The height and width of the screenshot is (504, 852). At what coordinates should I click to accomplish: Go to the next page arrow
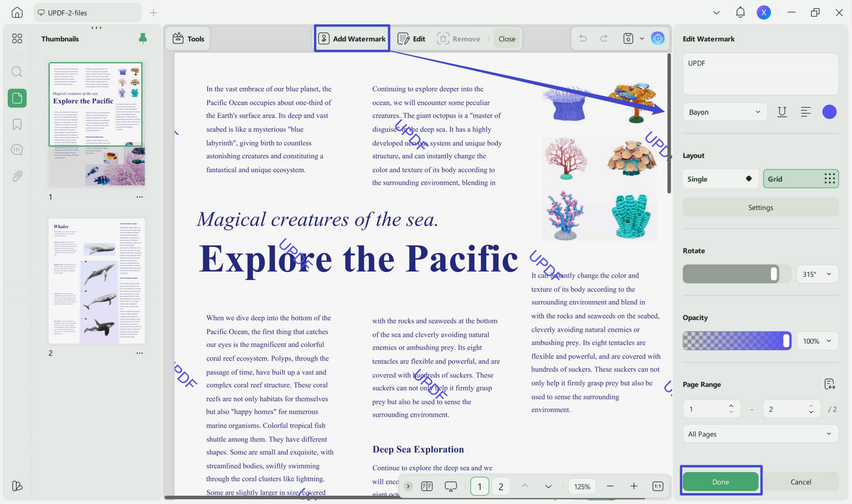[x=548, y=486]
